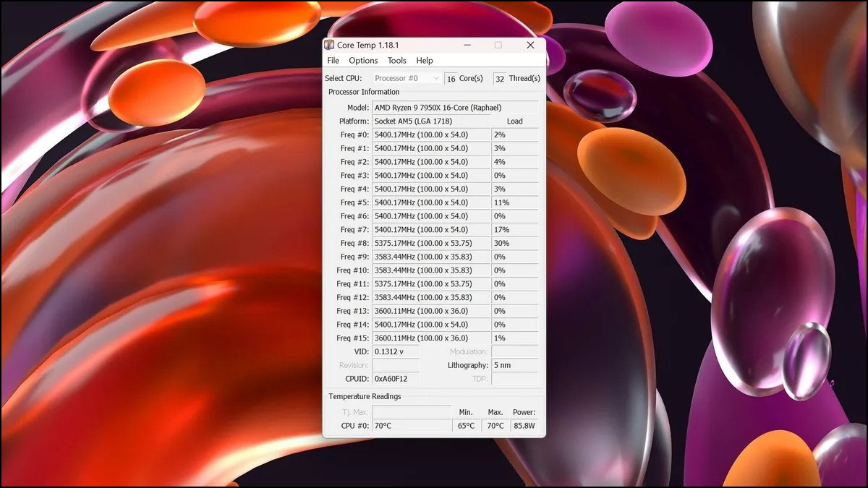Viewport: 868px width, 488px height.
Task: Click the Freq #15 frequency value
Action: 431,338
